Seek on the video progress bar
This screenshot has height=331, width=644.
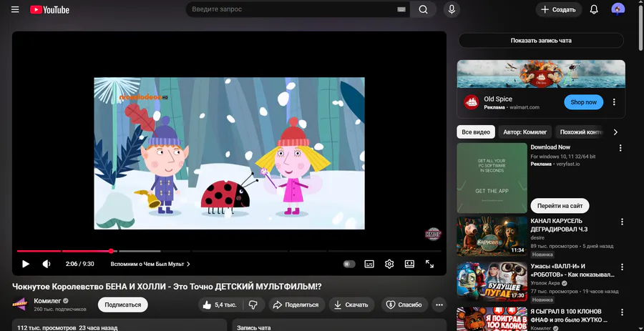coord(229,251)
